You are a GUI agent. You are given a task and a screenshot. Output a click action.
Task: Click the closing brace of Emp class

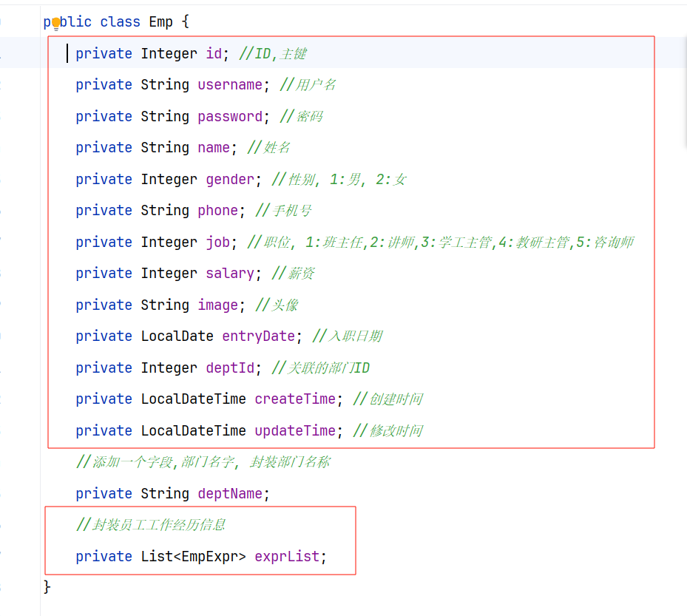pos(47,587)
